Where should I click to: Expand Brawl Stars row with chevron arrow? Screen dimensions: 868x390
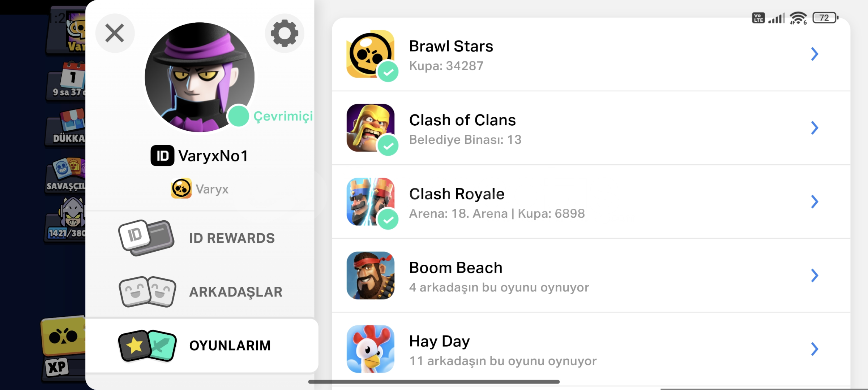pos(814,54)
